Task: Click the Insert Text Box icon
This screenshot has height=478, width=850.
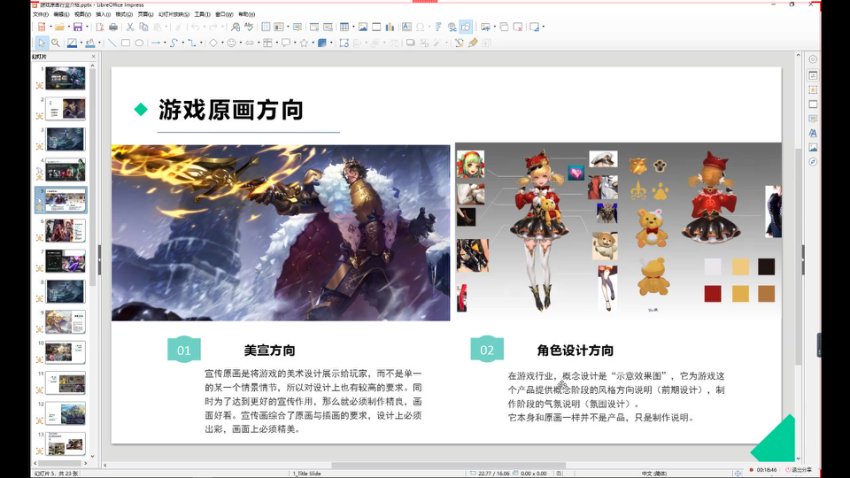Action: coord(407,27)
